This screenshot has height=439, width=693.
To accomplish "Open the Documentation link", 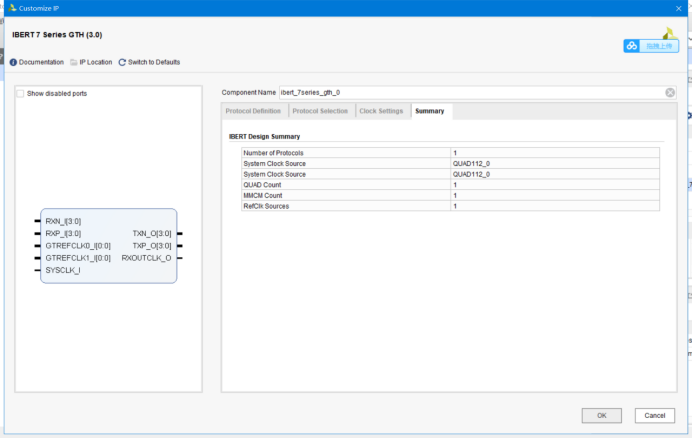I will 41,62.
